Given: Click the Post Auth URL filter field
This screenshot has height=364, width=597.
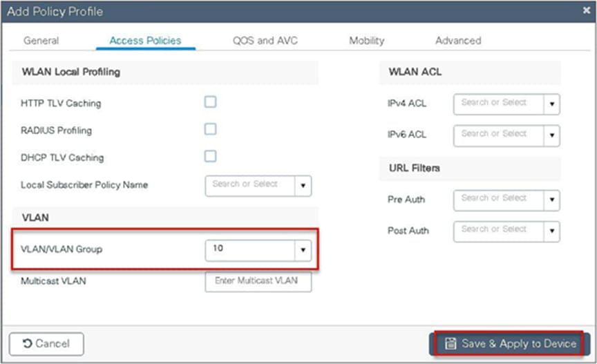Looking at the screenshot, I should [498, 231].
